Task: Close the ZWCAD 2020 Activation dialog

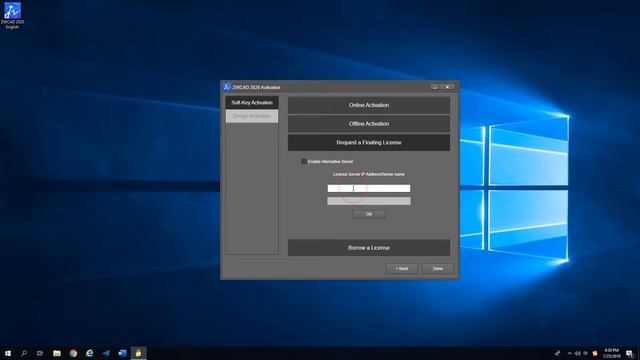Action: pos(448,87)
